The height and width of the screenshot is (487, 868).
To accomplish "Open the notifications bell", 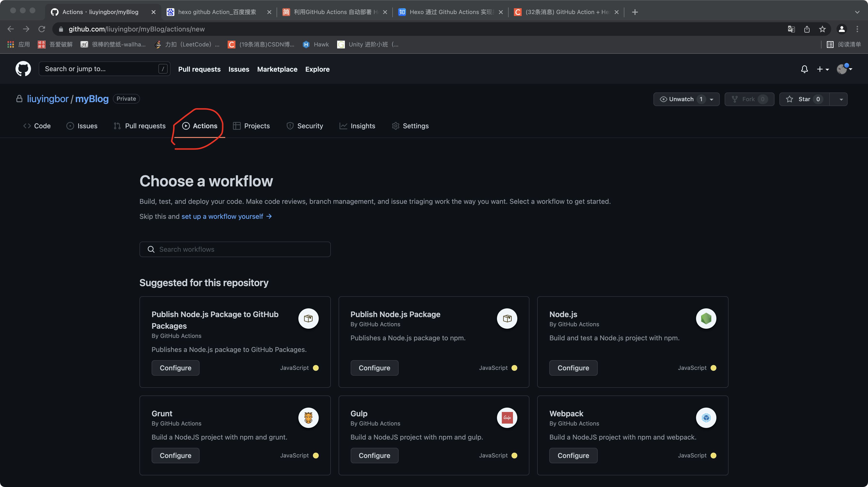I will tap(804, 69).
